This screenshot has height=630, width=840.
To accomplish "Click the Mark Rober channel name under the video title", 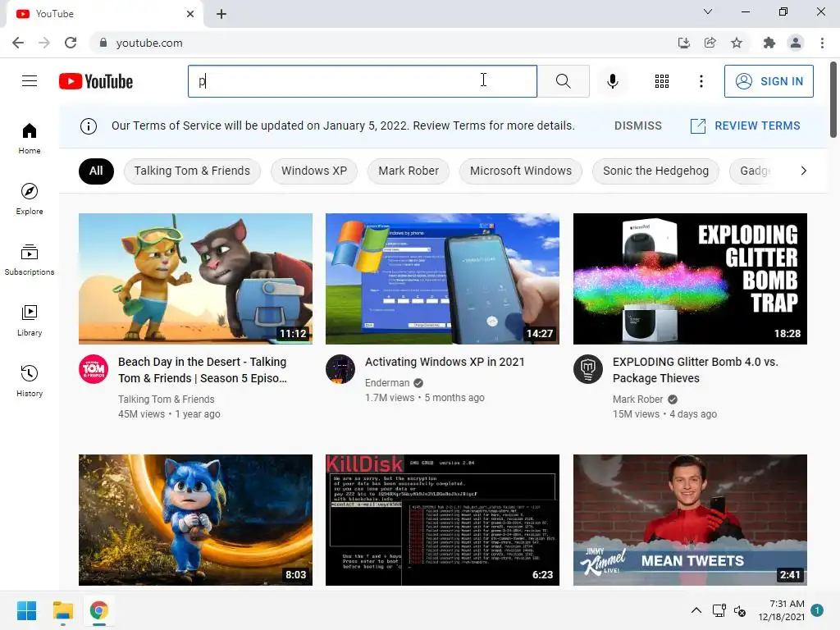I will 637,399.
